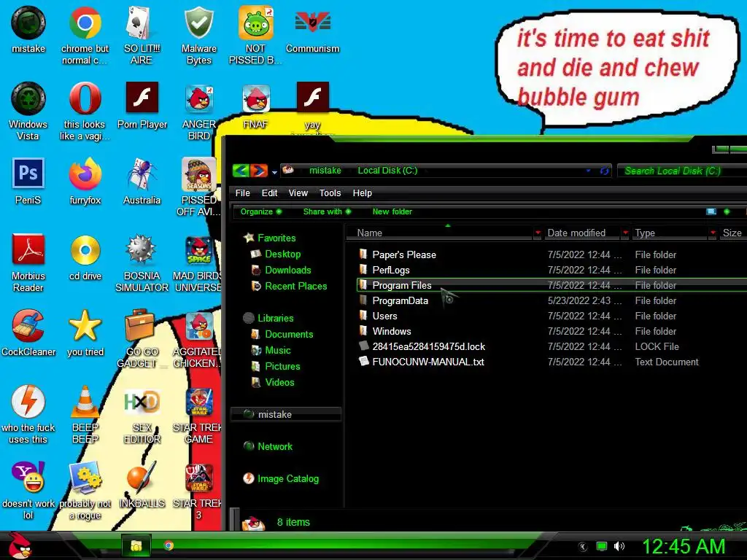Select the FUNOCUNW-MANUAL.txt file
The width and height of the screenshot is (747, 560).
coord(427,362)
